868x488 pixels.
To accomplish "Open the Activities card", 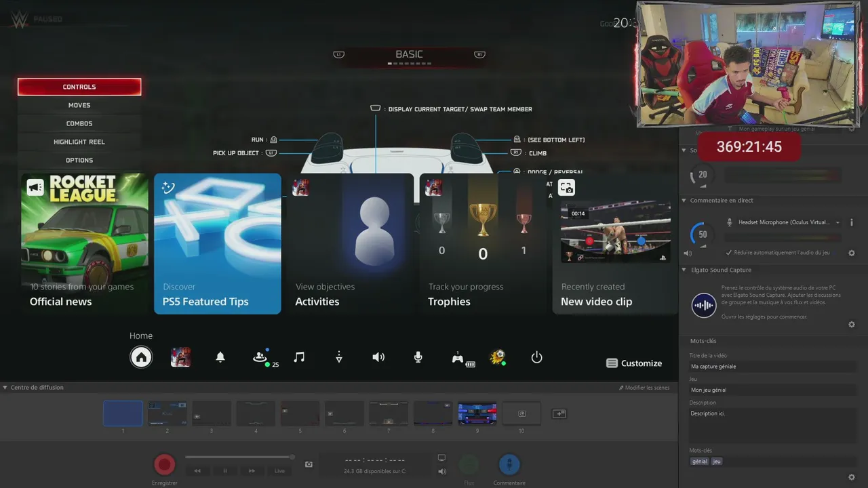I will click(x=351, y=243).
